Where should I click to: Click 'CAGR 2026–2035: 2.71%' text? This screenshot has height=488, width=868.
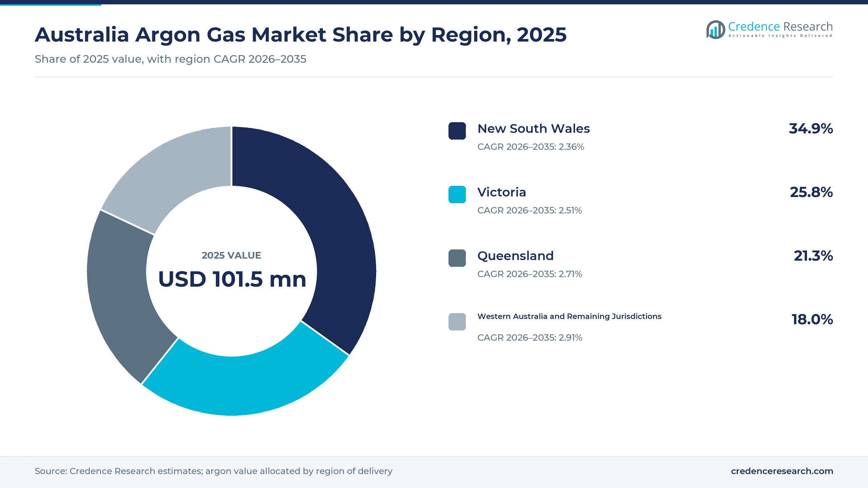[529, 274]
